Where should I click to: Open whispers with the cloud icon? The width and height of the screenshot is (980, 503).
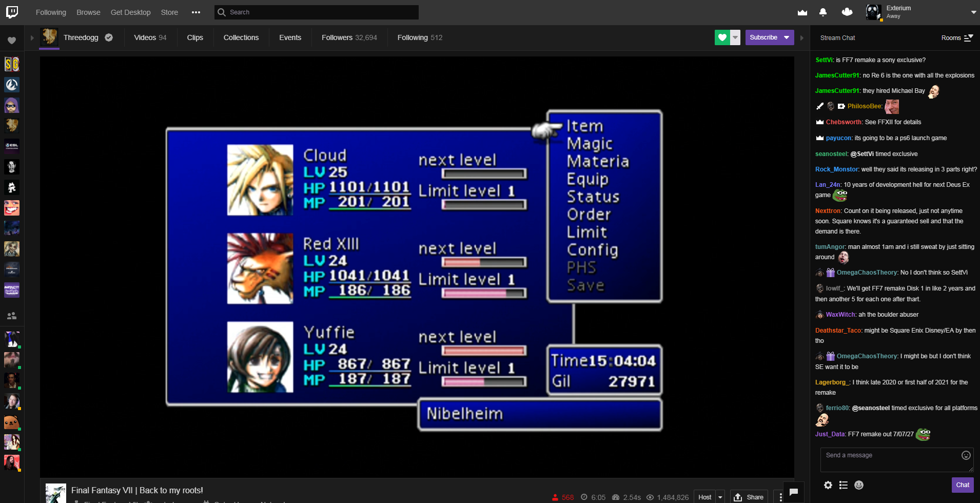tap(846, 12)
